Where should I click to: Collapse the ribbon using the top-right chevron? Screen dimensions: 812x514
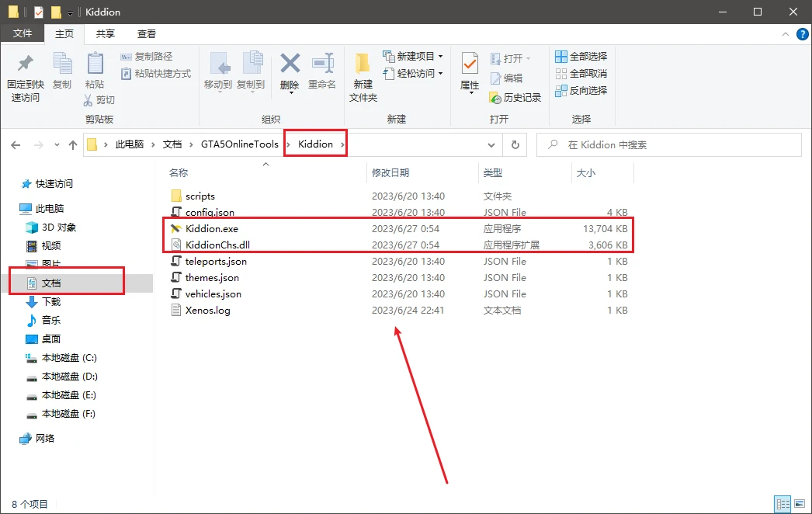pyautogui.click(x=784, y=34)
